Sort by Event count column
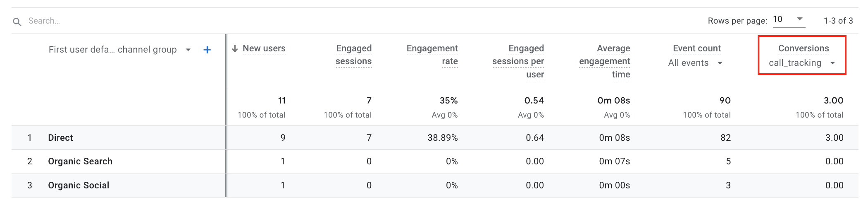The image size is (868, 207). (x=697, y=48)
